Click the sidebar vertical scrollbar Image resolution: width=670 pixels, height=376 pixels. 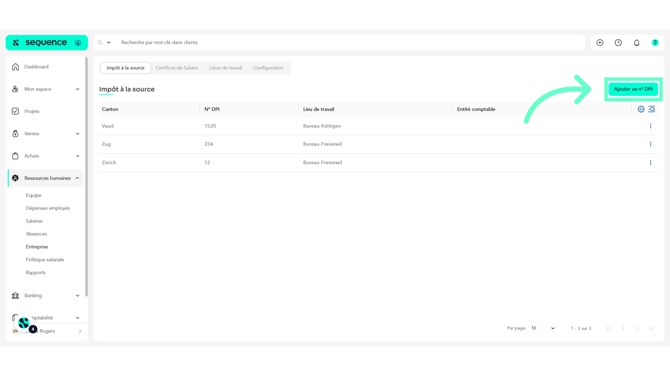(x=86, y=176)
